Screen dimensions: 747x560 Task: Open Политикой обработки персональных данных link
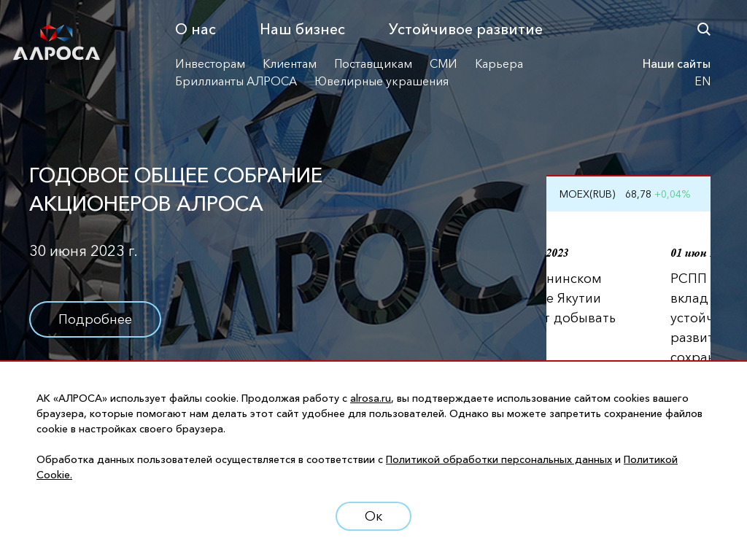pos(499,460)
